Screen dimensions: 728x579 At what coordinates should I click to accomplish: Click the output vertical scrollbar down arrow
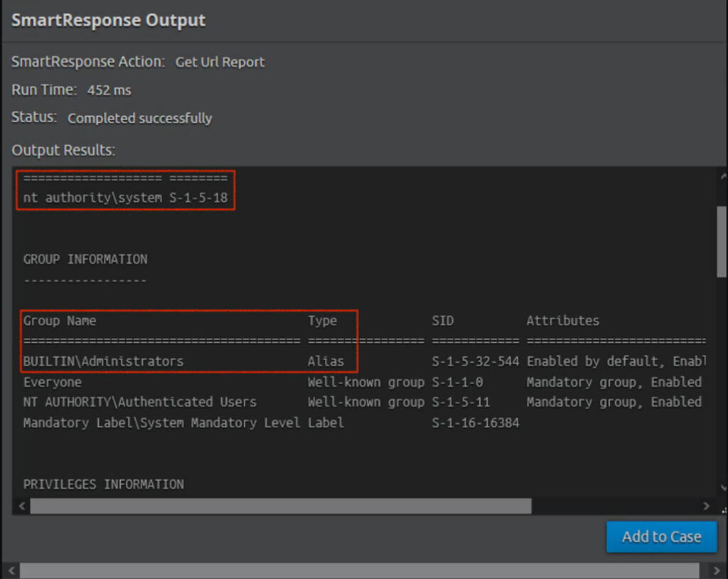(x=722, y=488)
